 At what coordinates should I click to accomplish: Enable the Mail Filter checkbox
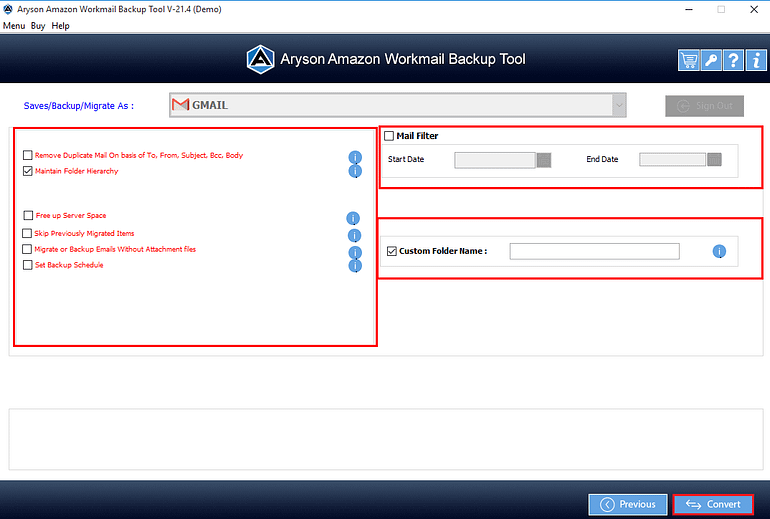[x=389, y=136]
